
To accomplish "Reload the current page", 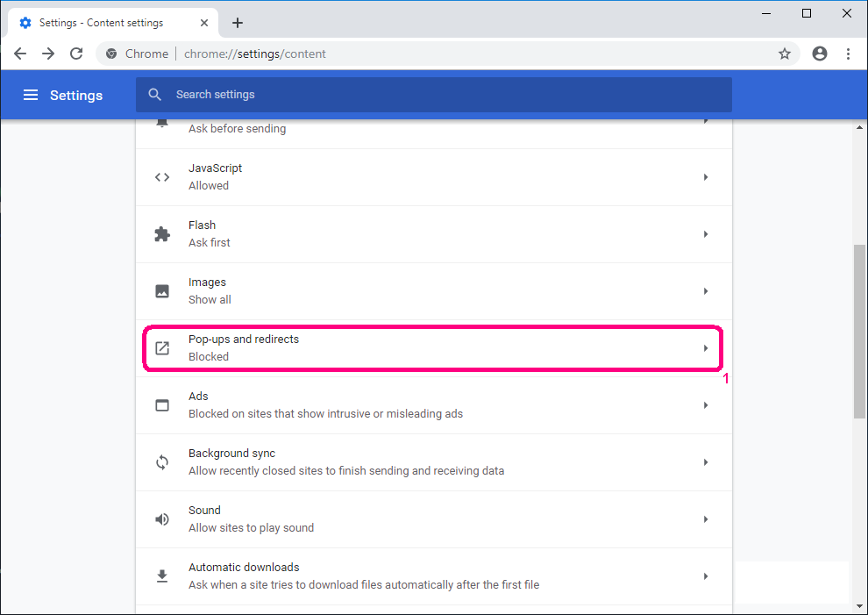I will 76,54.
